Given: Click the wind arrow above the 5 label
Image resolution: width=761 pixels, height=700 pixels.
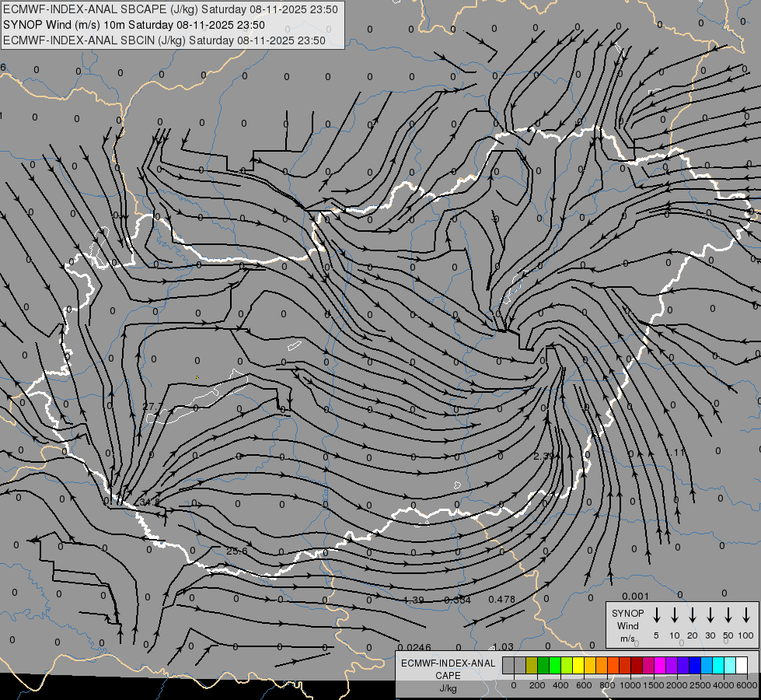Looking at the screenshot, I should 656,615.
